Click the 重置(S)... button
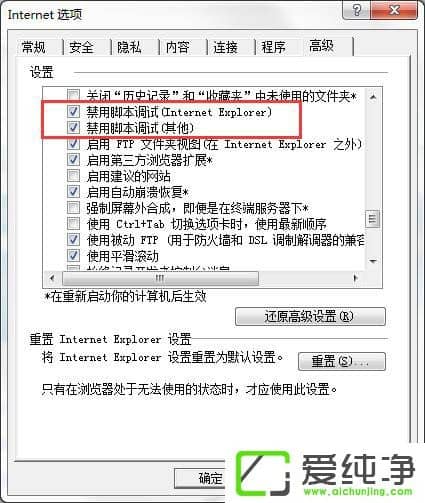The width and height of the screenshot is (425, 503). [x=342, y=361]
